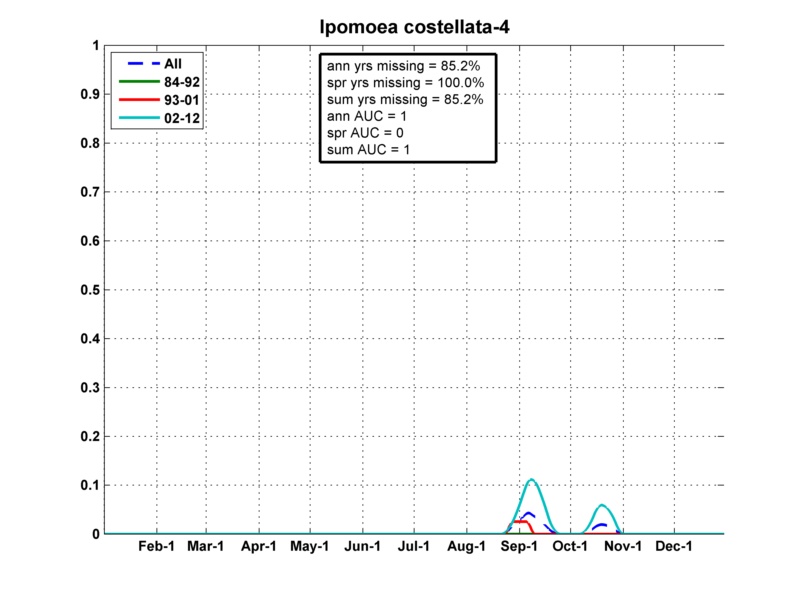Click the Sep-1 x-axis tick label
This screenshot has height=600, width=800.
tap(518, 547)
